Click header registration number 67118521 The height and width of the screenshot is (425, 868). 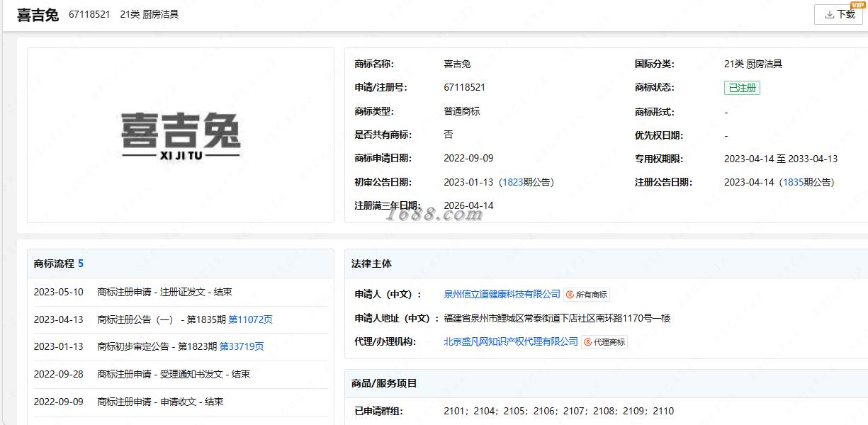click(89, 14)
